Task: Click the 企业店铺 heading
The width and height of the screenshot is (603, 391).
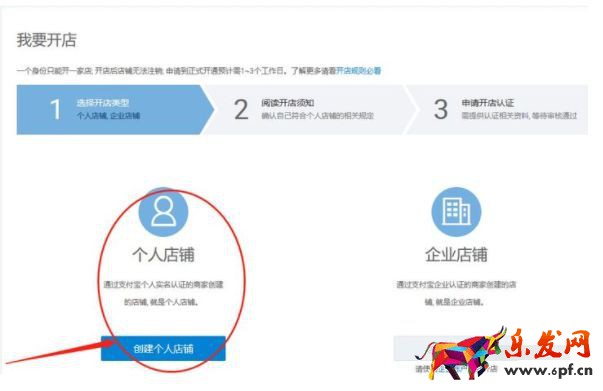Action: pos(456,255)
